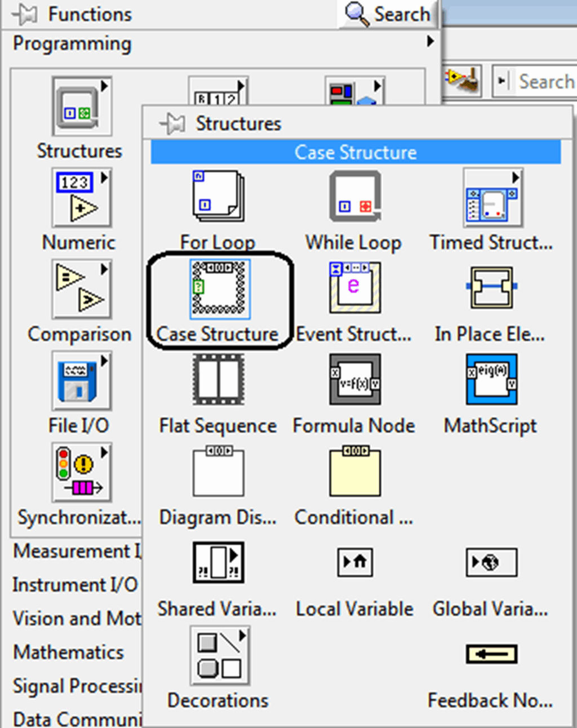Select the In Place Element structure
The width and height of the screenshot is (577, 728).
tap(490, 287)
